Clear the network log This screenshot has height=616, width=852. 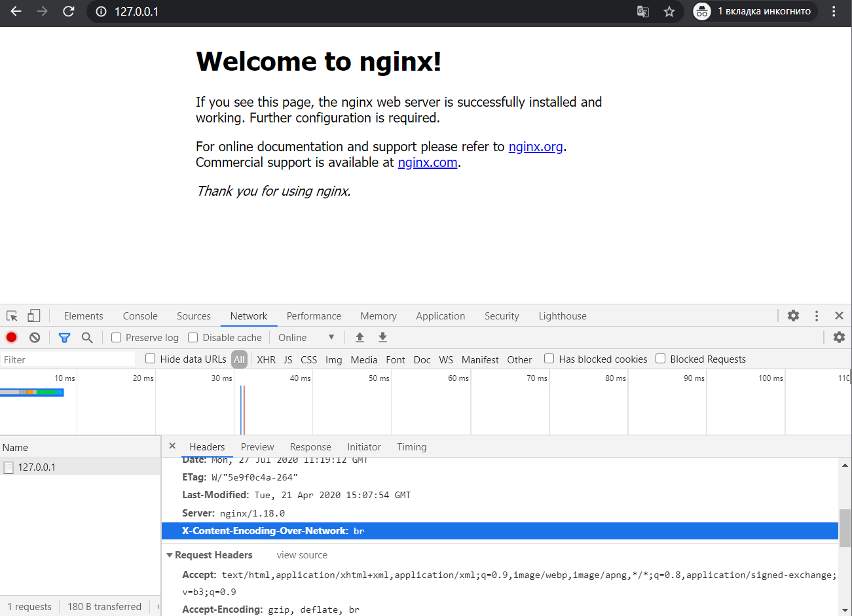(x=35, y=337)
